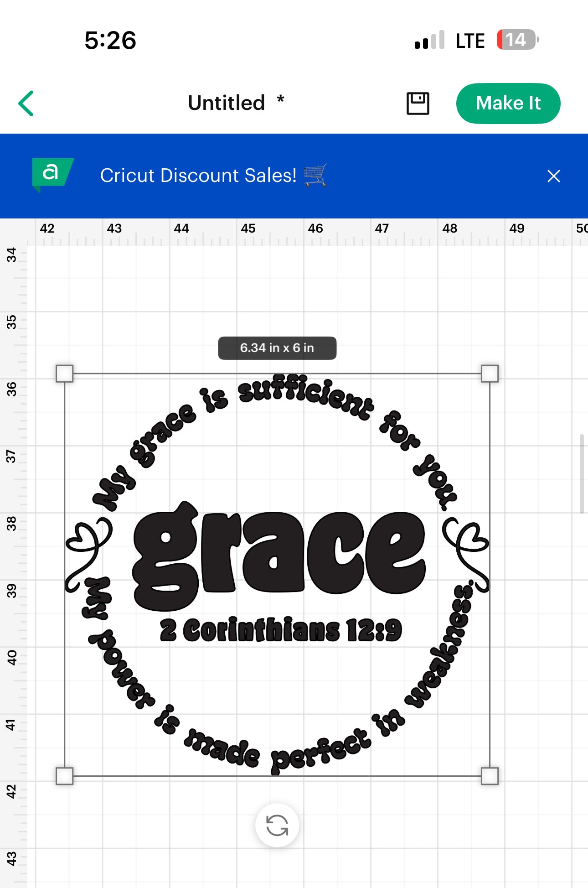The width and height of the screenshot is (588, 888).
Task: Click the top-left selection handle
Action: click(x=64, y=374)
